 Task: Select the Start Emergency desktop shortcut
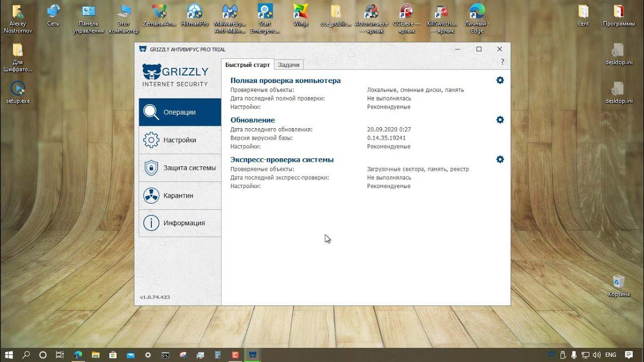265,19
